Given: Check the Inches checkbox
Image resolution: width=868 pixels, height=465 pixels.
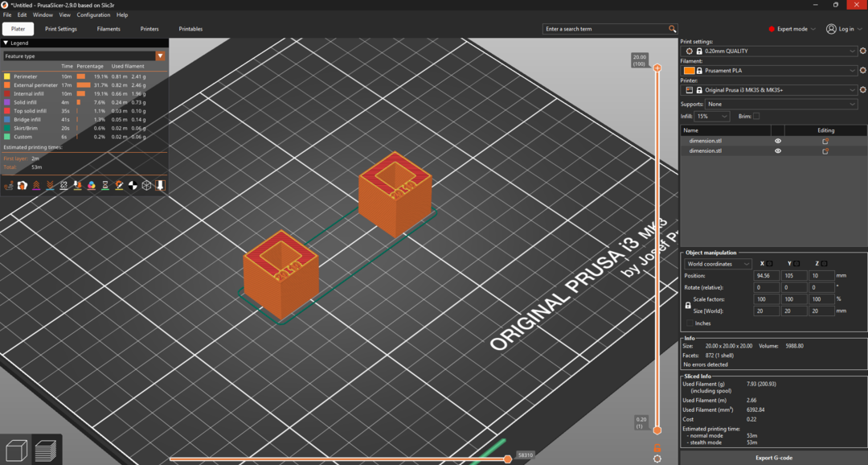Looking at the screenshot, I should click(690, 323).
